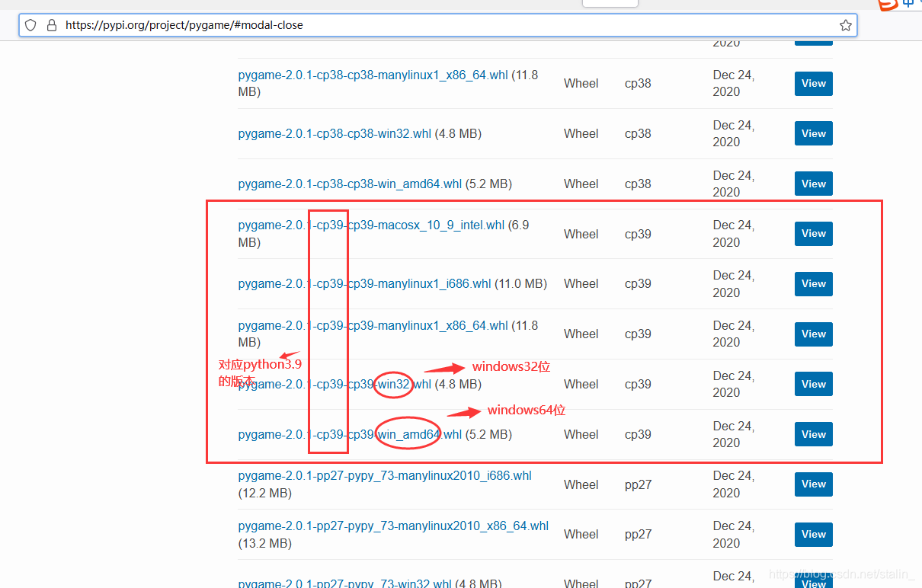
Task: Click 'cp39' in the cp39 manylinux1_i686 row
Action: pos(638,283)
